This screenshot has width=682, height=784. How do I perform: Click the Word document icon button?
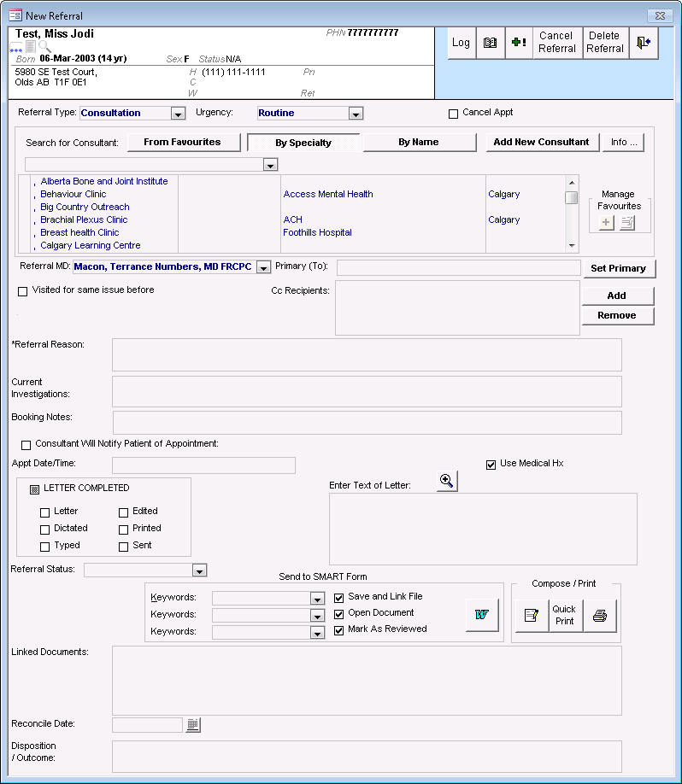click(x=482, y=615)
